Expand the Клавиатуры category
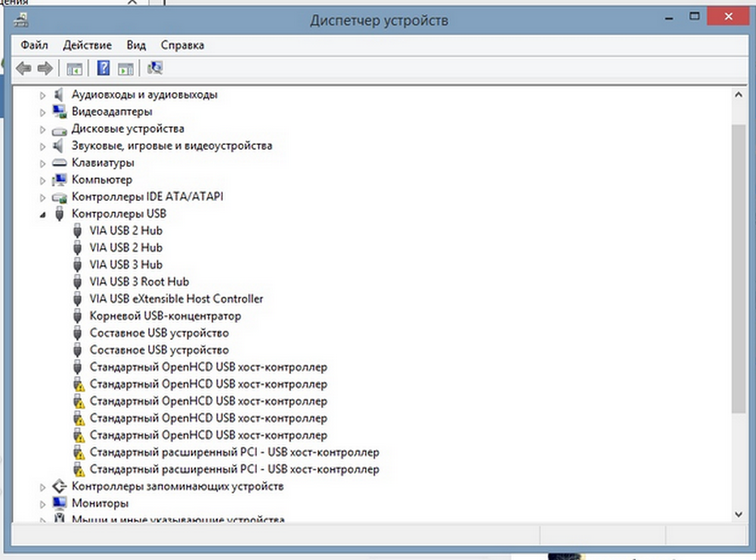This screenshot has height=560, width=756. (x=42, y=162)
